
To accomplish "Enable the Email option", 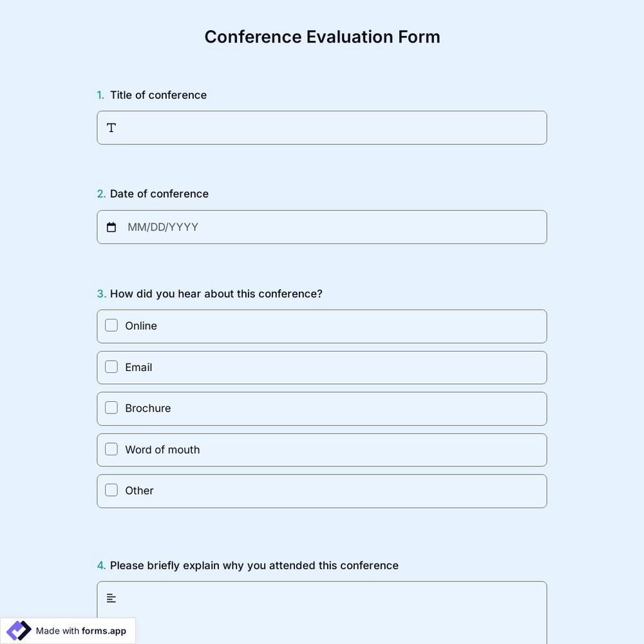I will 111,366.
